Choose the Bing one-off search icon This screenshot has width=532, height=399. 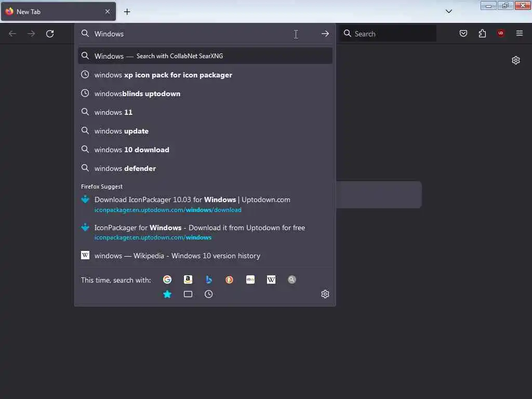[209, 280]
